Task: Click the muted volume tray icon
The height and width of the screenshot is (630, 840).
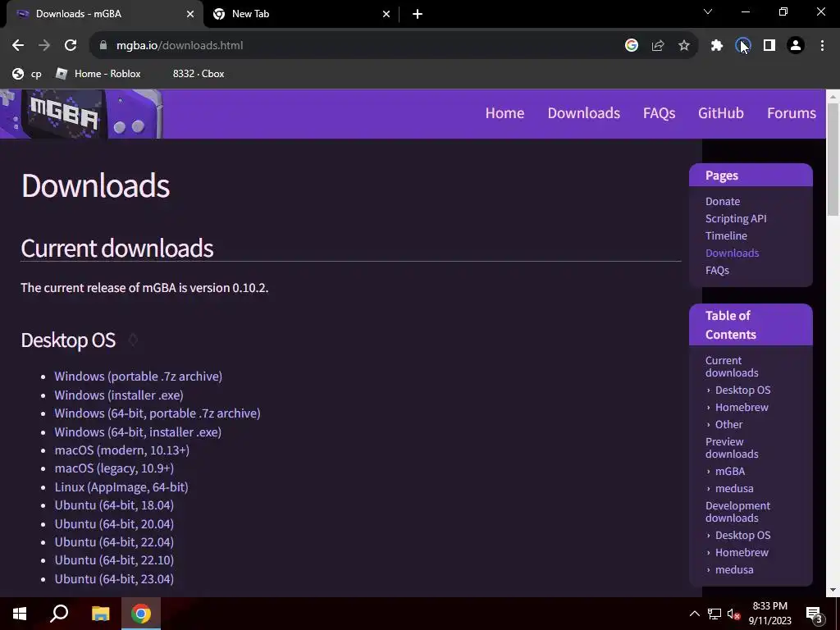Action: pyautogui.click(x=734, y=614)
